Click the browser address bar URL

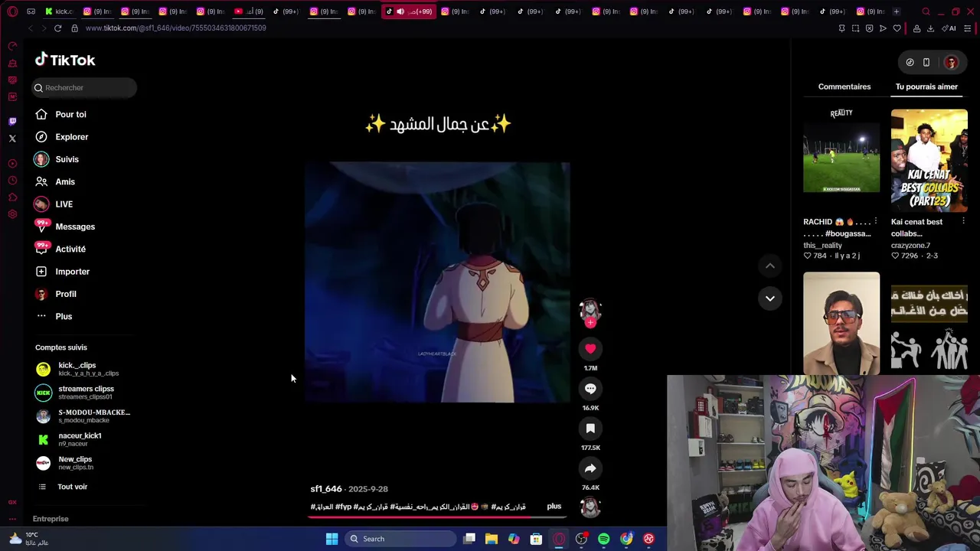175,28
